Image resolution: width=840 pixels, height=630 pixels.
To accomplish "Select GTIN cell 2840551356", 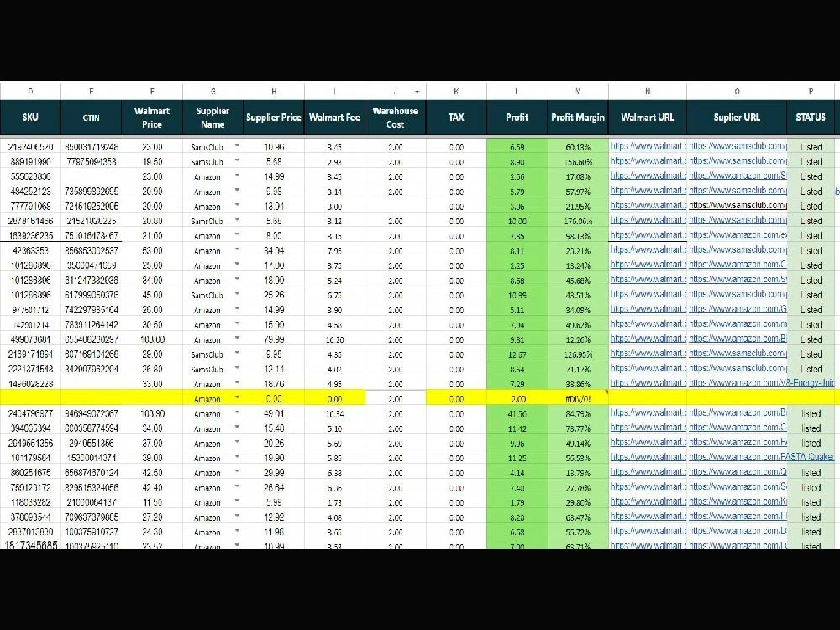I will click(91, 444).
